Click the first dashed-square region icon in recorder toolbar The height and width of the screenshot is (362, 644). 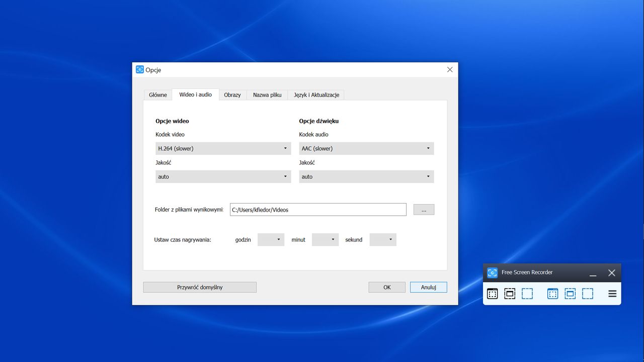click(527, 294)
